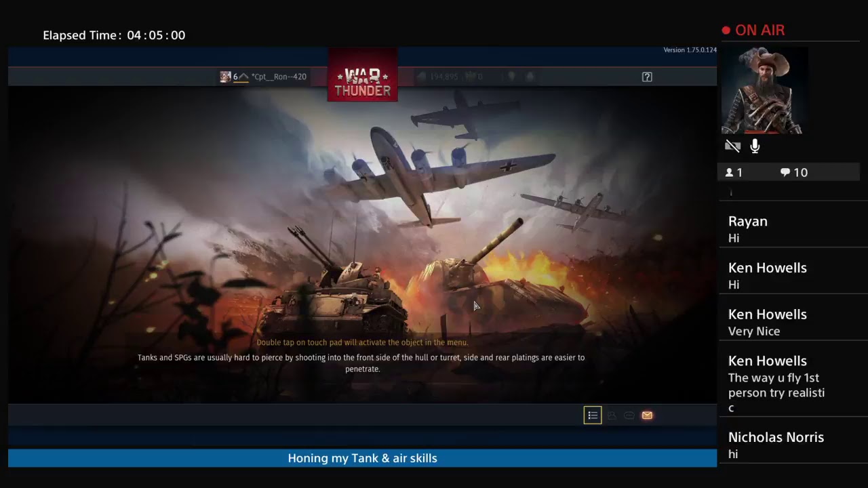
Task: Open the glowing mail envelope icon
Action: coord(647,415)
